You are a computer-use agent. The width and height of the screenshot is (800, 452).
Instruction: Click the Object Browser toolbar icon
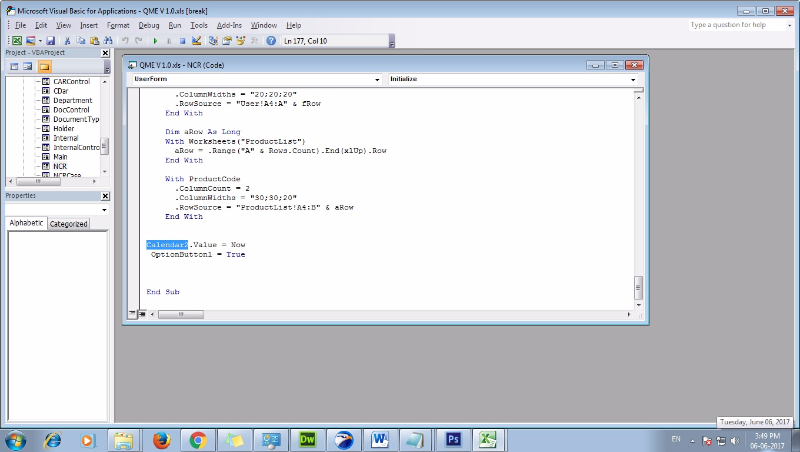coord(241,40)
